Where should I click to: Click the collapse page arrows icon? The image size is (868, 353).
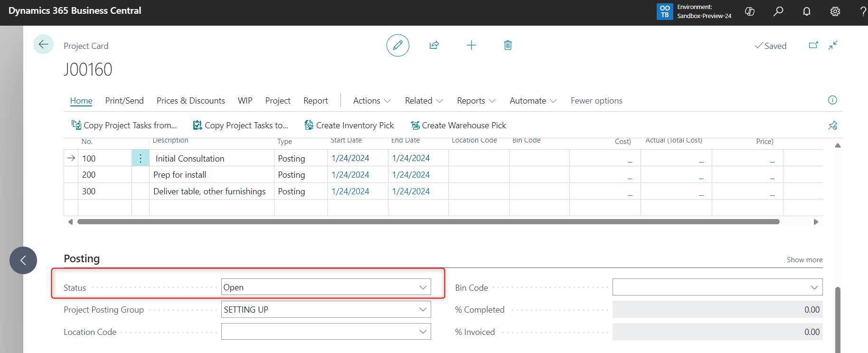(833, 45)
